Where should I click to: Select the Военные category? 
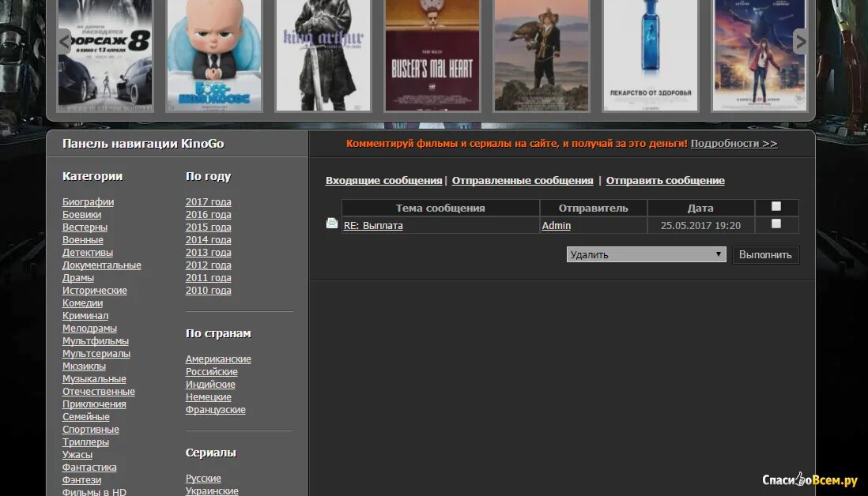[82, 240]
